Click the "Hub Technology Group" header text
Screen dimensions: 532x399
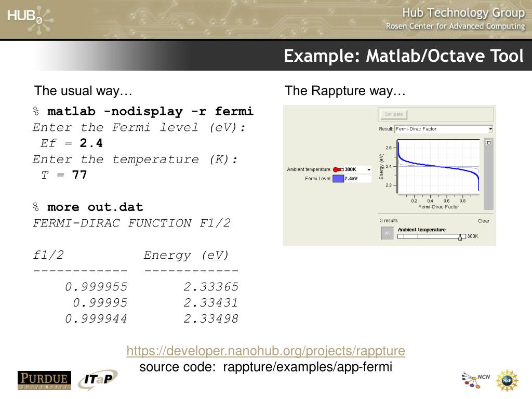point(463,12)
